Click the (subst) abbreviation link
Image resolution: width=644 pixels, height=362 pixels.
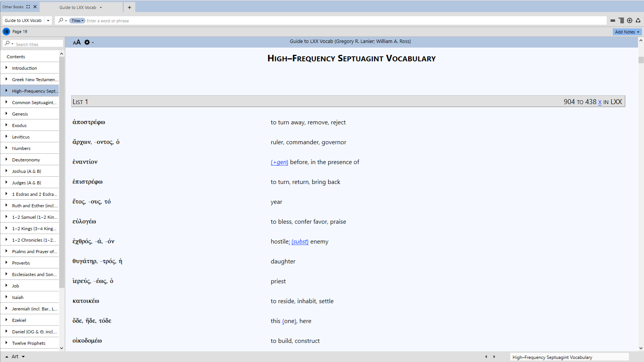tap(300, 241)
